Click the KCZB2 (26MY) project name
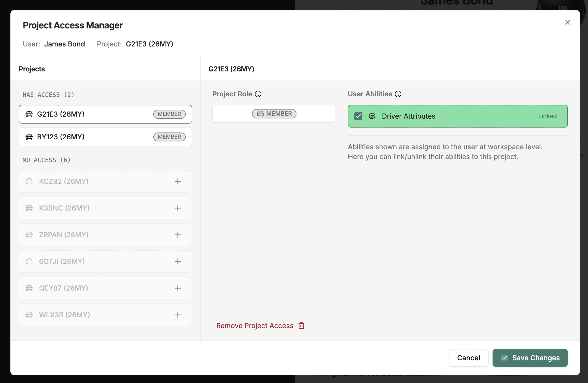Image resolution: width=588 pixels, height=383 pixels. coord(64,181)
